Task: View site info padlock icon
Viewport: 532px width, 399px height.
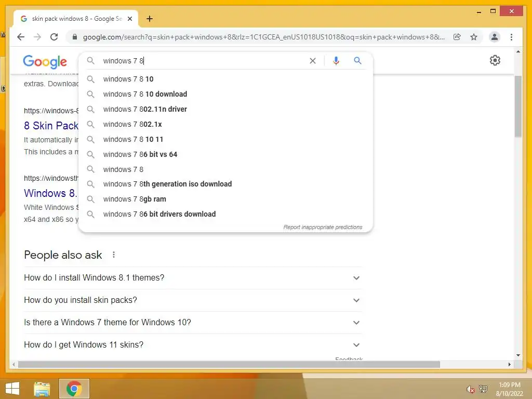Action: coord(75,37)
